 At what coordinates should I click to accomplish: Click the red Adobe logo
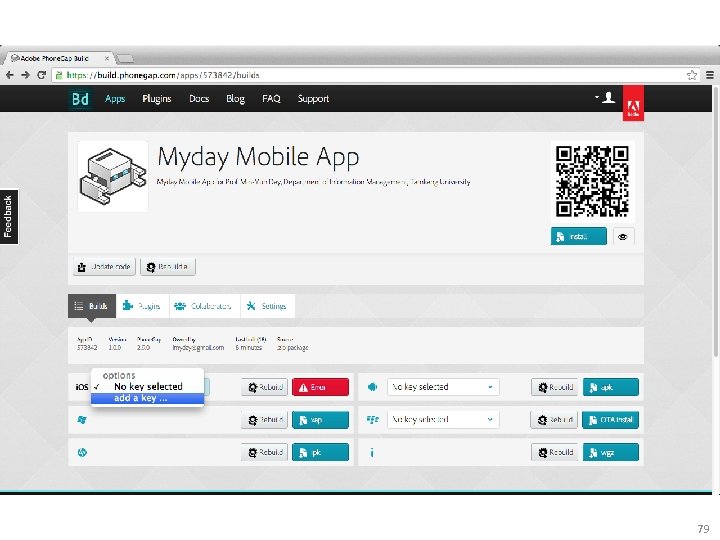coord(633,103)
